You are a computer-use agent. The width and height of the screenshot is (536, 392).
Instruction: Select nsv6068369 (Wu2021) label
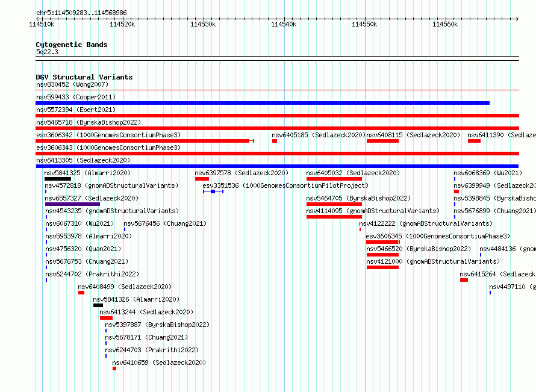488,173
